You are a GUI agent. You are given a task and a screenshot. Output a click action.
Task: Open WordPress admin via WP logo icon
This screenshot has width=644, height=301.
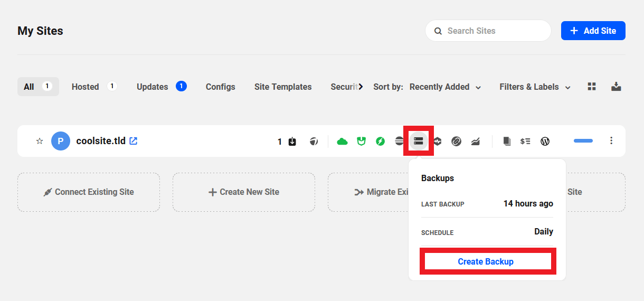pos(545,141)
